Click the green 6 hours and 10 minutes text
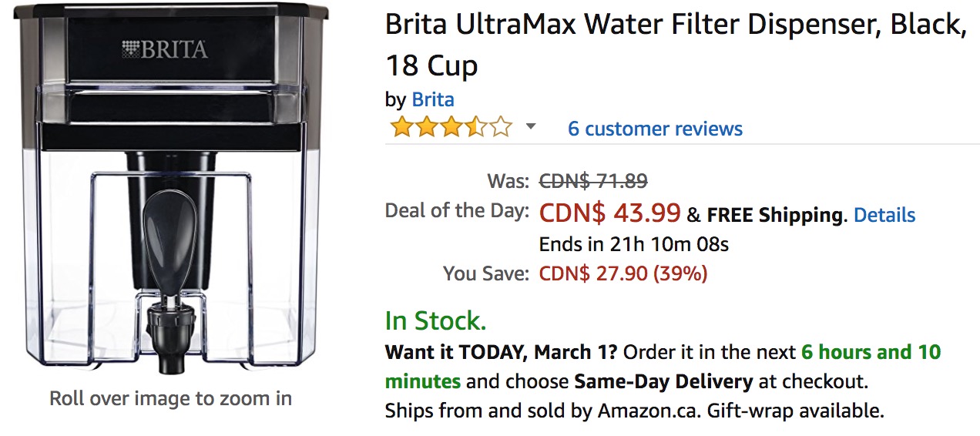The height and width of the screenshot is (436, 980). [871, 353]
